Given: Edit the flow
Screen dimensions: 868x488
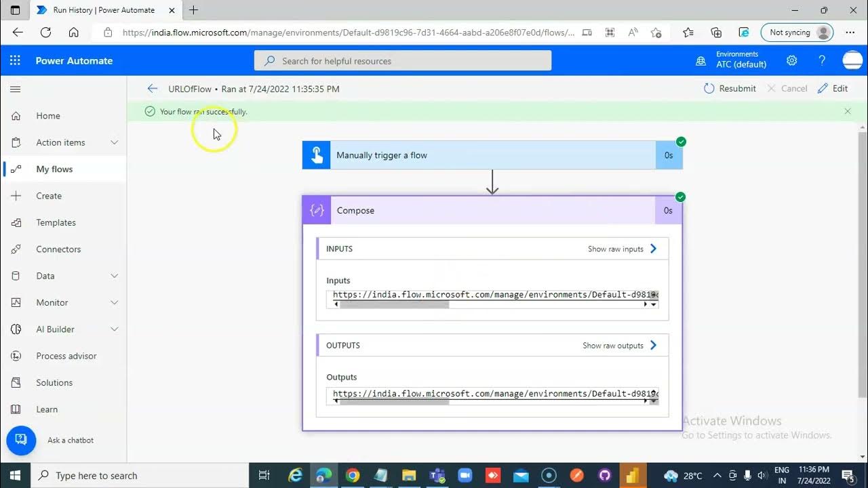Looking at the screenshot, I should point(833,89).
